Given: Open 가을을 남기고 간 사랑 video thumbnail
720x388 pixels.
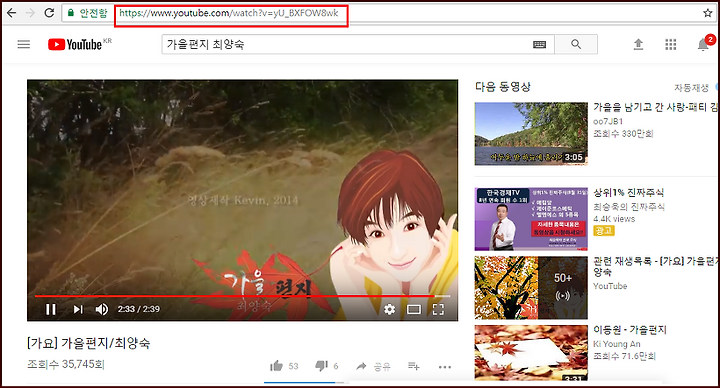Looking at the screenshot, I should [x=531, y=134].
